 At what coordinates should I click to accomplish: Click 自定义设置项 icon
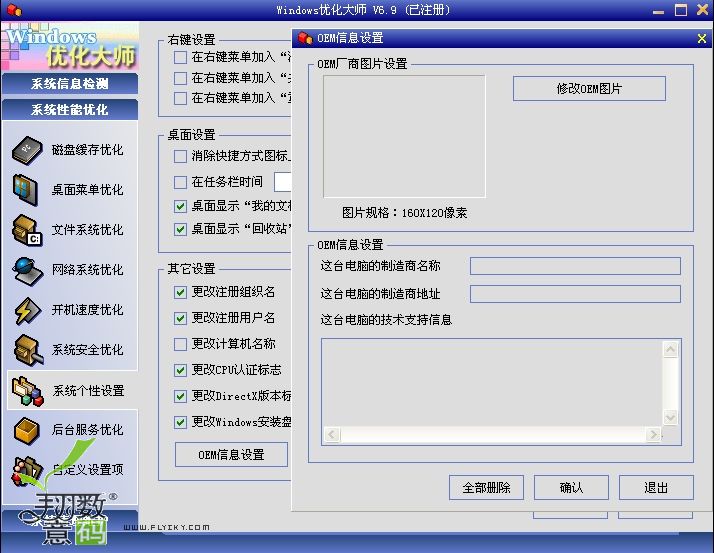[x=26, y=471]
